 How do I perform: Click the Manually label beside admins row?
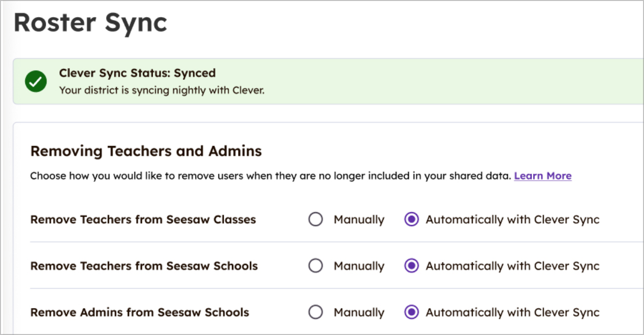[x=359, y=312]
